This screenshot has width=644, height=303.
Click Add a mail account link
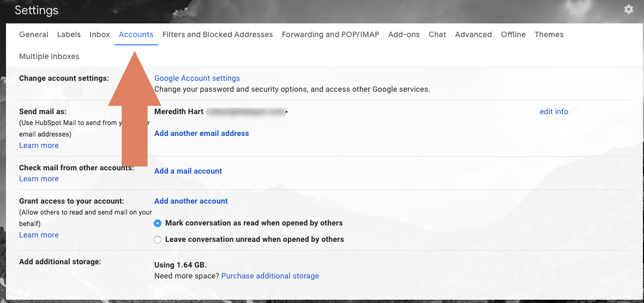pyautogui.click(x=188, y=171)
